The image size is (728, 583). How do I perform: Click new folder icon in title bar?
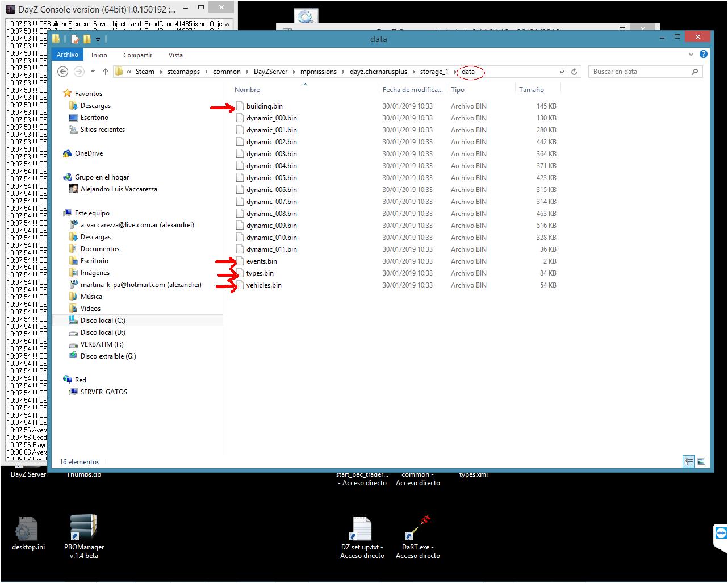pyautogui.click(x=87, y=39)
